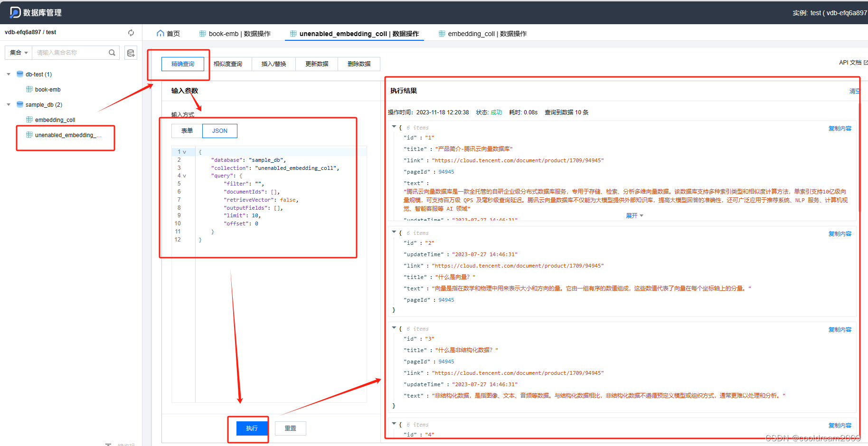Click the collection name search input field
Viewport: 868px width, 446px height.
71,53
